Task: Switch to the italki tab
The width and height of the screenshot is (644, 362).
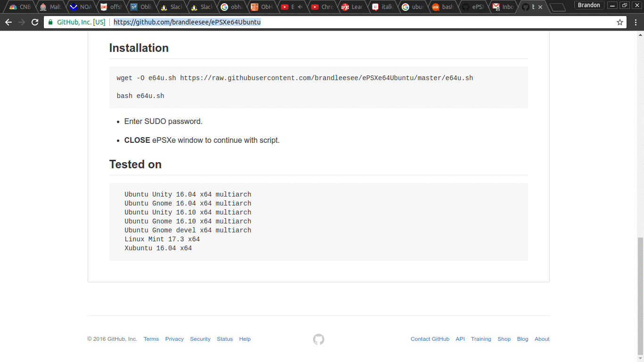Action: (382, 7)
